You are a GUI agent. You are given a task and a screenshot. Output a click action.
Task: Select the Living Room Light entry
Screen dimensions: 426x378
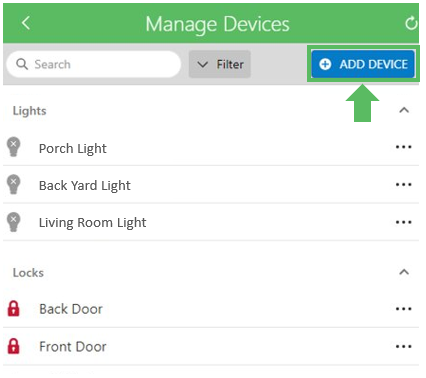[211, 222]
